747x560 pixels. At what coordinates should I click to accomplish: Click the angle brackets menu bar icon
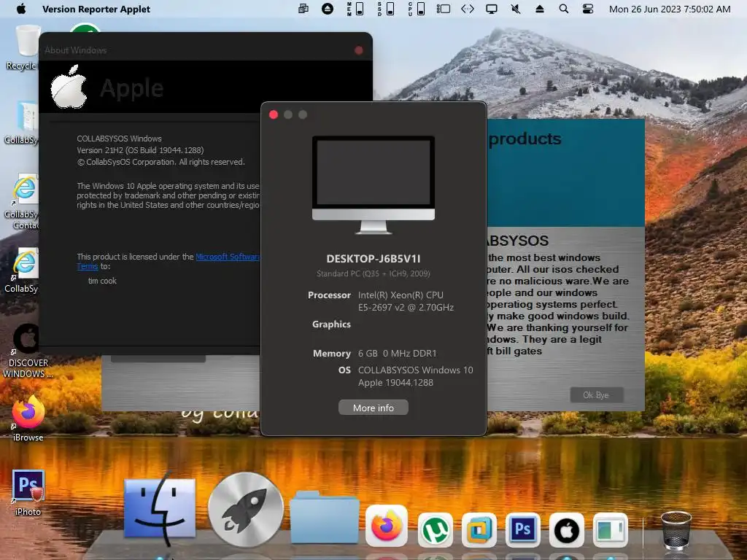coord(468,9)
